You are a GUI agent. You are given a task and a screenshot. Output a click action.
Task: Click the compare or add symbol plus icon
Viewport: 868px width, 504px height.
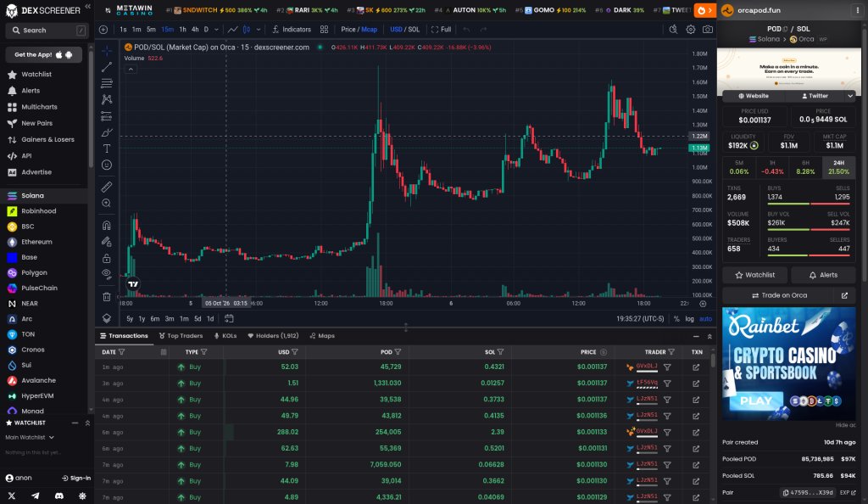[x=103, y=30]
